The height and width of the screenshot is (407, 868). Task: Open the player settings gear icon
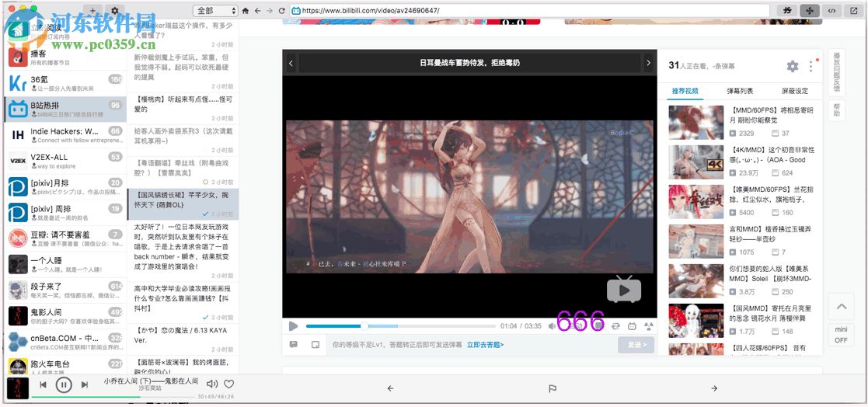pyautogui.click(x=793, y=66)
